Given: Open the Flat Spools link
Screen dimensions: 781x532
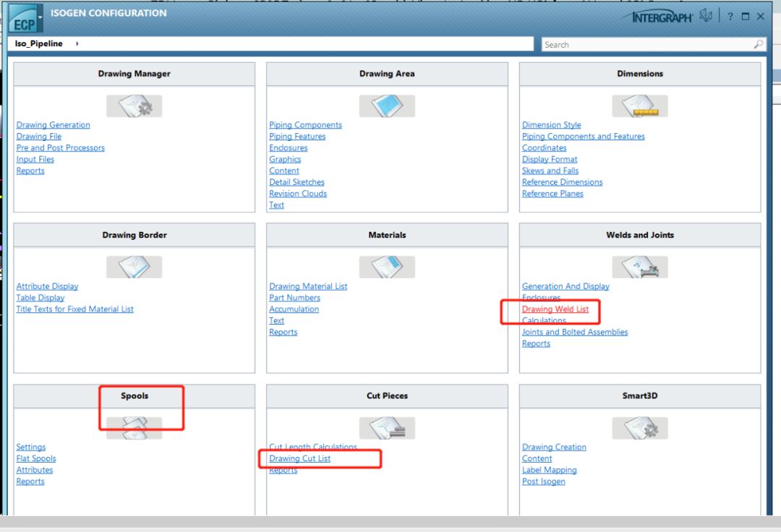Looking at the screenshot, I should [x=36, y=458].
